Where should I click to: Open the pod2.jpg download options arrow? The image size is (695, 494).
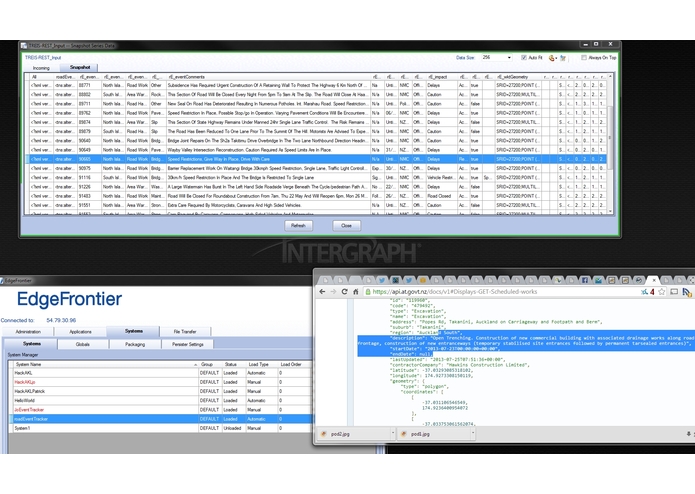coord(393,433)
